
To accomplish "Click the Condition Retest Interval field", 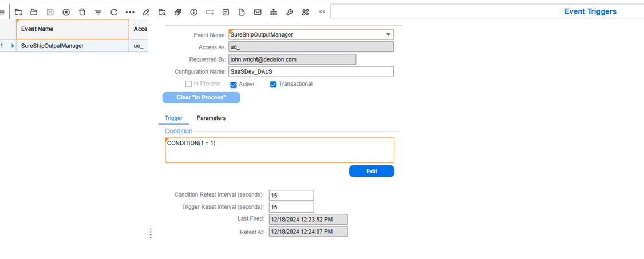I will tap(291, 195).
